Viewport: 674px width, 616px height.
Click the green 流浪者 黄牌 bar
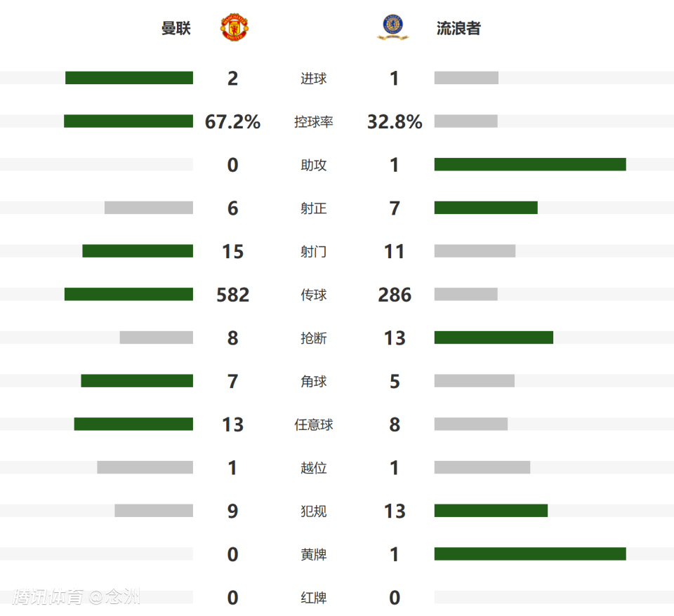click(530, 554)
